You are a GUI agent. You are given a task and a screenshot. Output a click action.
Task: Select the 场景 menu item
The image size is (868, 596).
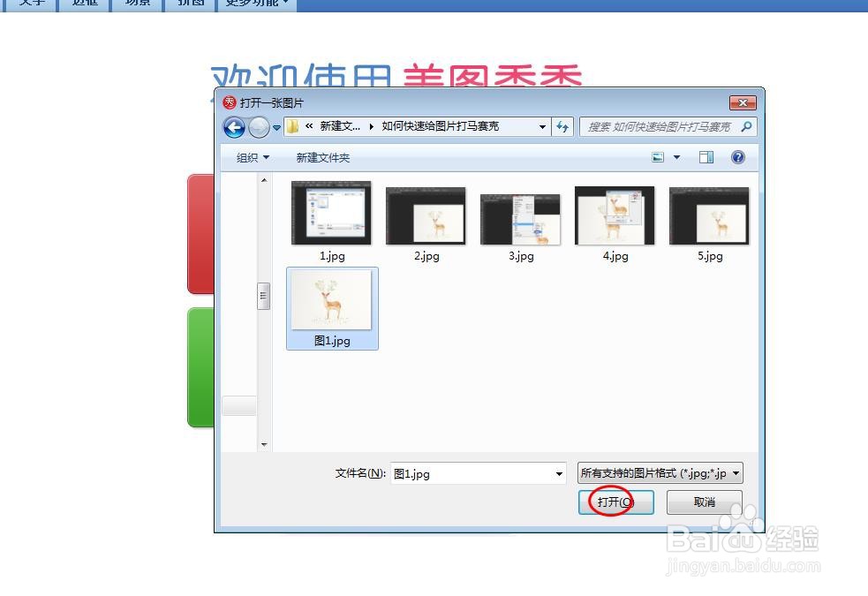137,3
